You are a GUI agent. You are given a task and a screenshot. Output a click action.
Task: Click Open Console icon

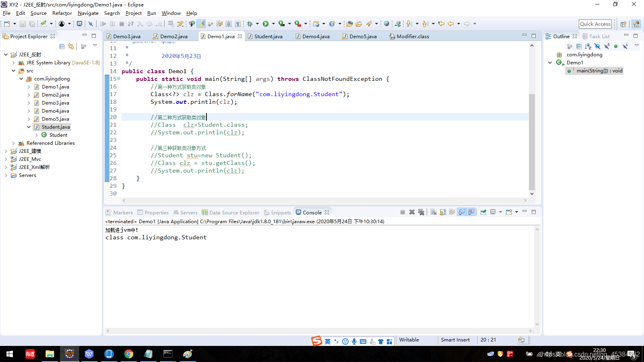(509, 212)
